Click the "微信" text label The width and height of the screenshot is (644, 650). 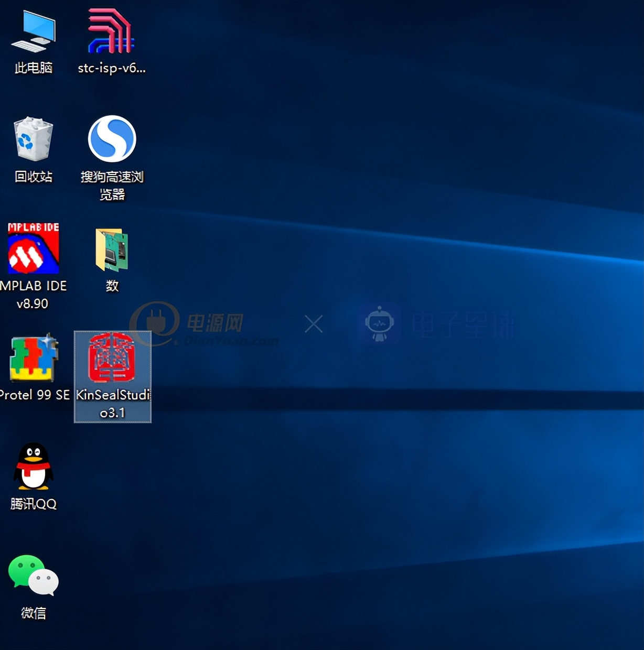point(34,613)
